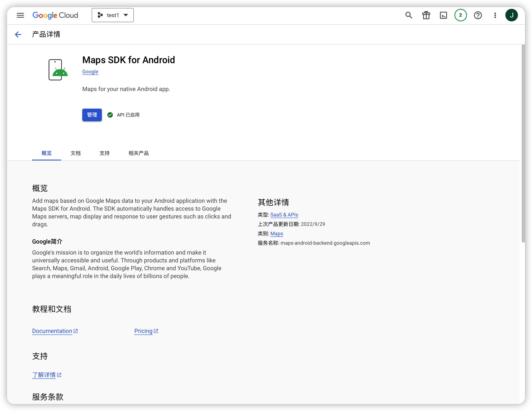
Task: Open the Maps category link
Action: click(277, 234)
